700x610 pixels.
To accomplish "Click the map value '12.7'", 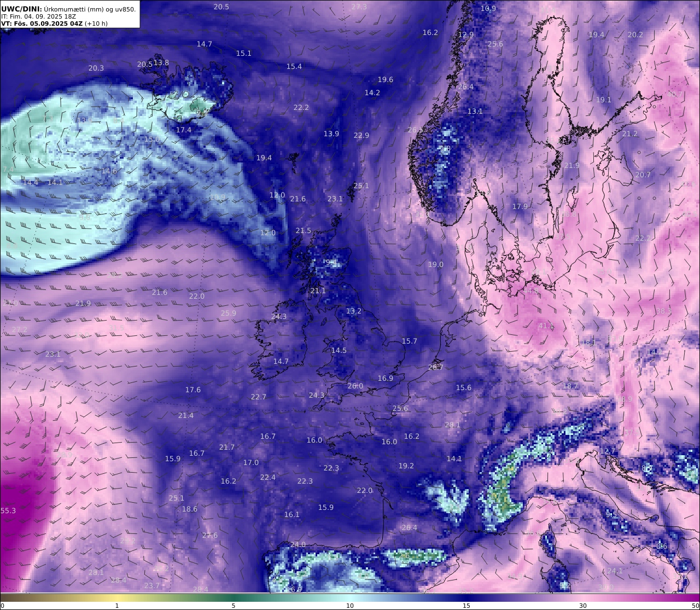I will pos(608,451).
